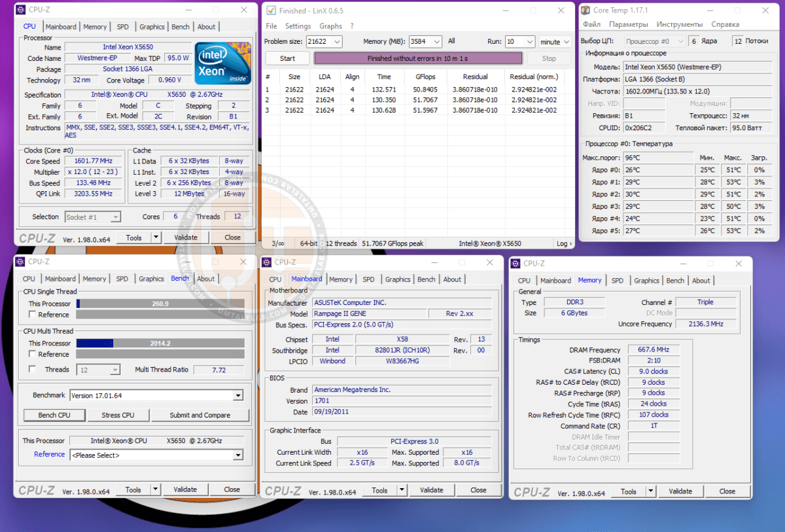This screenshot has width=785, height=532.
Task: Click the Intel Xeon inside logo
Action: point(224,63)
